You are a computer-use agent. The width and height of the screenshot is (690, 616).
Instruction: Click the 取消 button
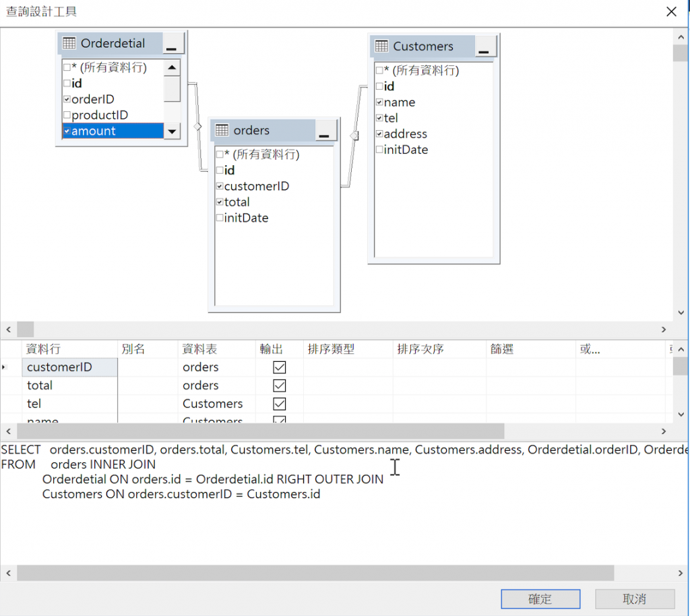pos(635,599)
